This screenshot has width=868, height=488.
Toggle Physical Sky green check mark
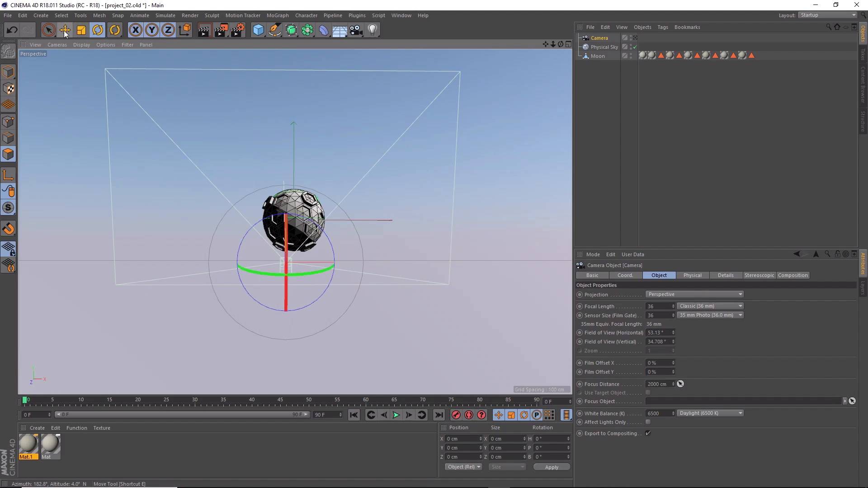[x=635, y=47]
